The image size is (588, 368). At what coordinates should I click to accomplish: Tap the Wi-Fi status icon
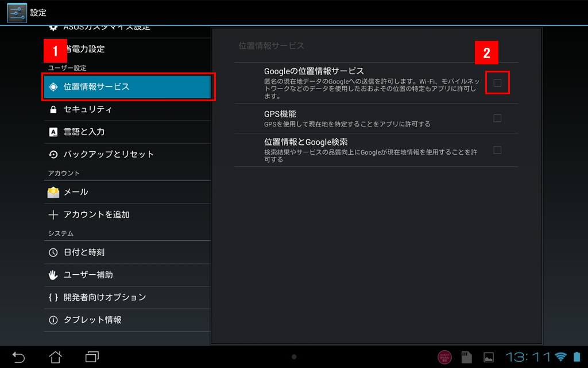click(x=561, y=356)
